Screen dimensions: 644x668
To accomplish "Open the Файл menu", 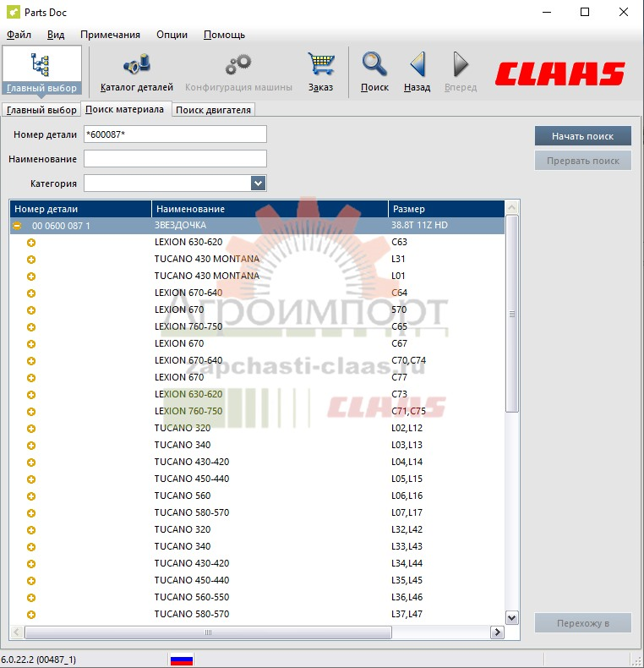I will point(19,35).
